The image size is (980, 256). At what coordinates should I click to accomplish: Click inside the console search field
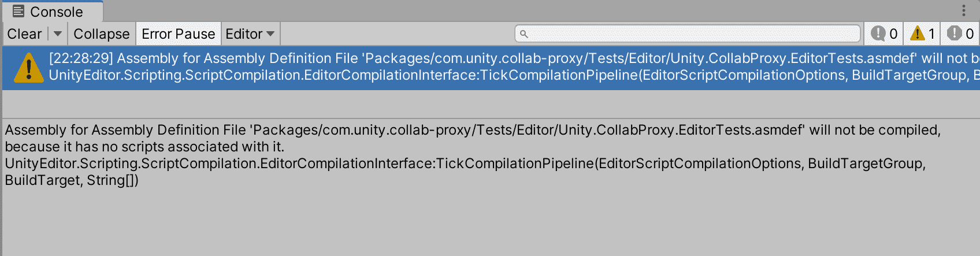(x=693, y=34)
